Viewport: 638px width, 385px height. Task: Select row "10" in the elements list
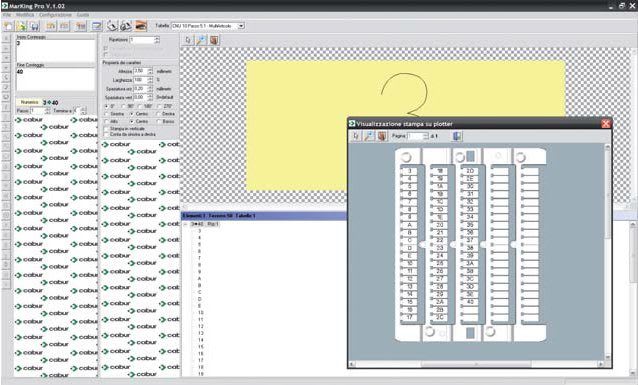pos(201,313)
